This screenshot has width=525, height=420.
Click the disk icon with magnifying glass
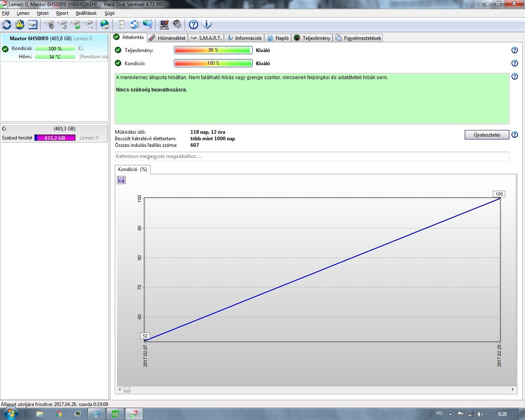[89, 25]
